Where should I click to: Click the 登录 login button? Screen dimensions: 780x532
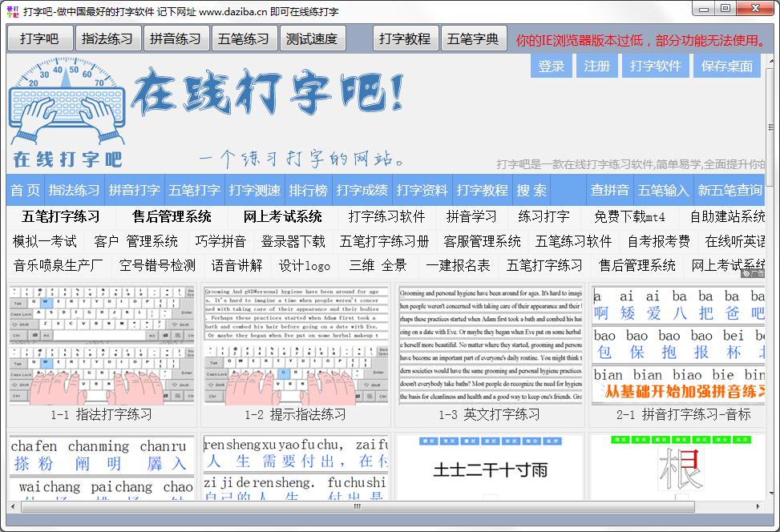[552, 66]
